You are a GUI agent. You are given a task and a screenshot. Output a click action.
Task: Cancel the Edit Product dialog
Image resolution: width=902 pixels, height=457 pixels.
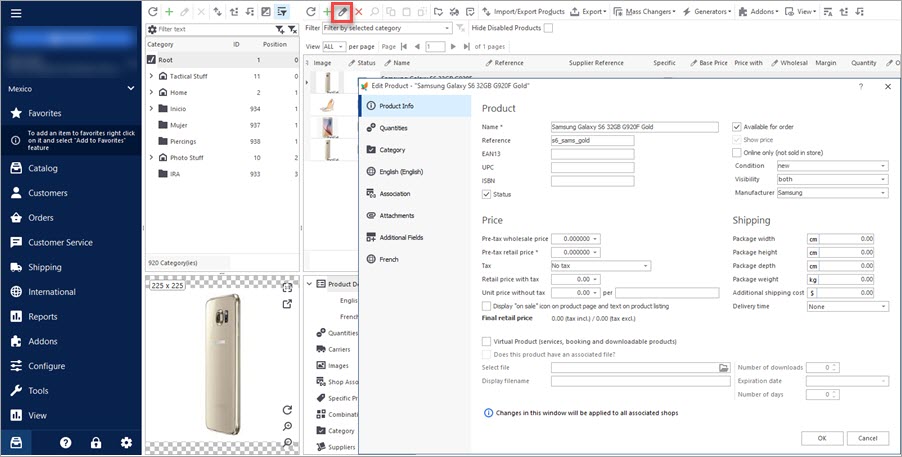point(867,438)
